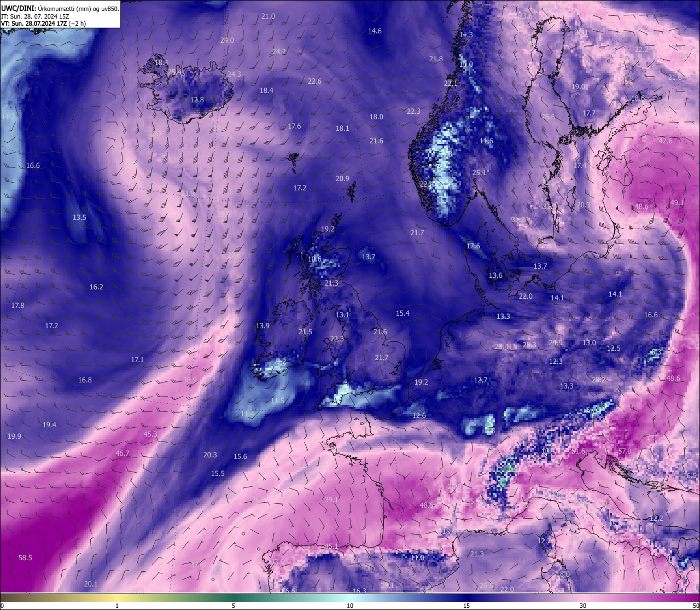Click the 16.2 value in the Atlantic
700x610 pixels.
click(96, 287)
